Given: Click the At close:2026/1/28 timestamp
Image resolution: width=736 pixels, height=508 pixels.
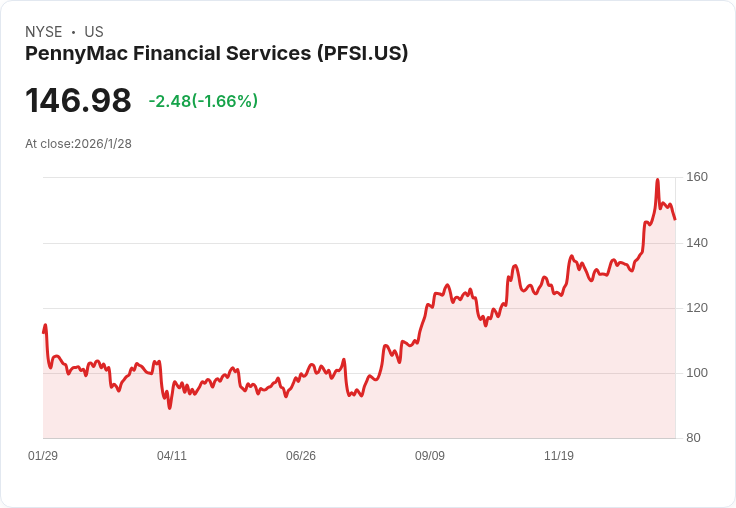Looking at the screenshot, I should 78,144.
